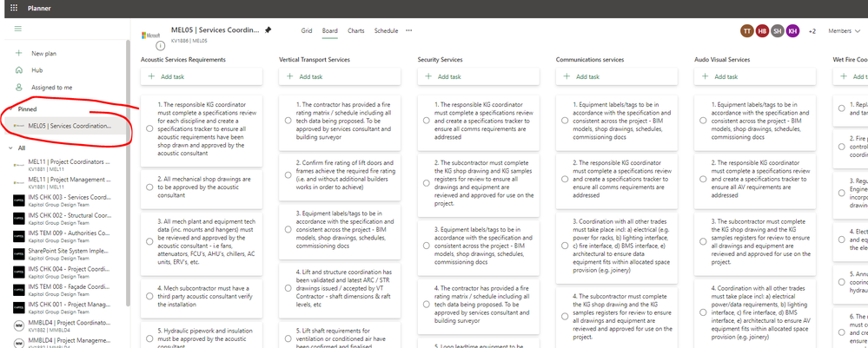Open pinned MEL05 Services Coordination plan
The height and width of the screenshot is (348, 868).
67,126
